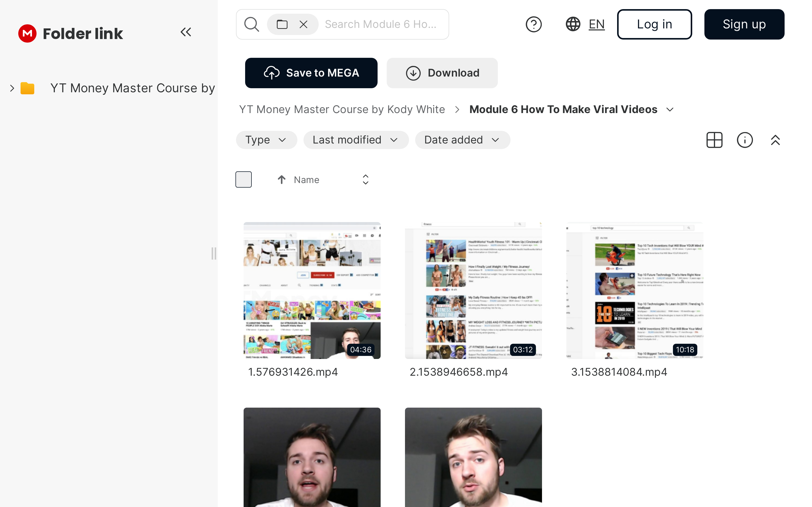Open the 3.1538814084.mp4 video thumbnail

[634, 291]
